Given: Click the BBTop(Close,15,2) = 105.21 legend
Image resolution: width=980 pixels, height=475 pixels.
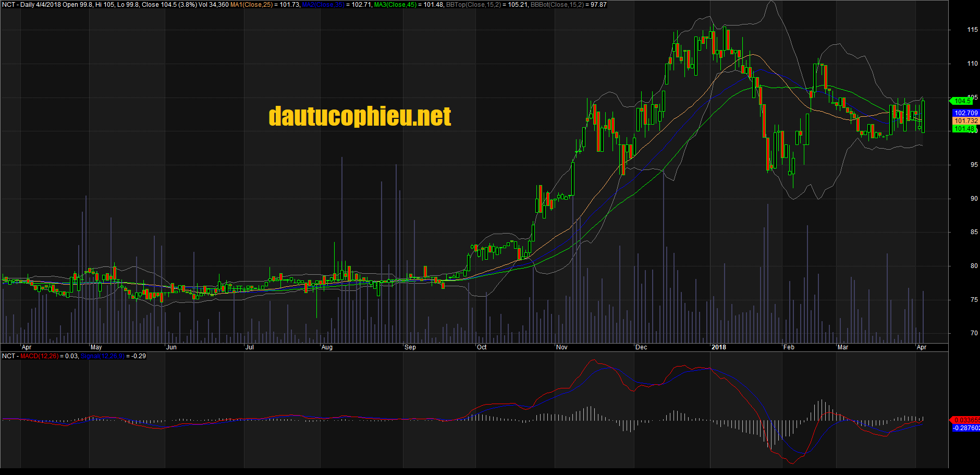Looking at the screenshot, I should [x=487, y=5].
